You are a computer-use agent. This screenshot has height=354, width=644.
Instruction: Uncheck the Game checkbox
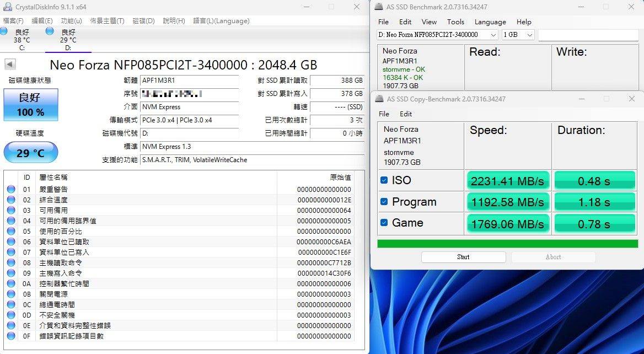384,223
